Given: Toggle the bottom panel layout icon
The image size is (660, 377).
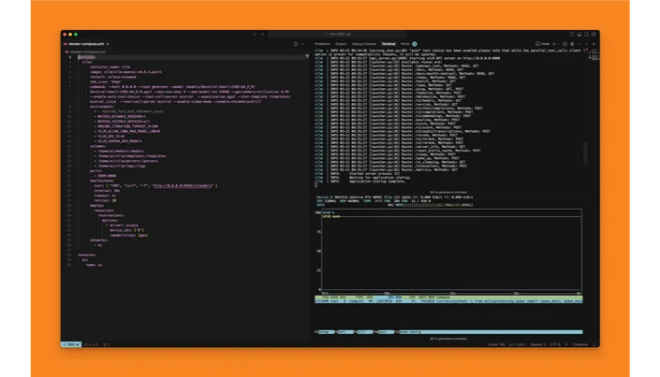Looking at the screenshot, I should coord(579,34).
